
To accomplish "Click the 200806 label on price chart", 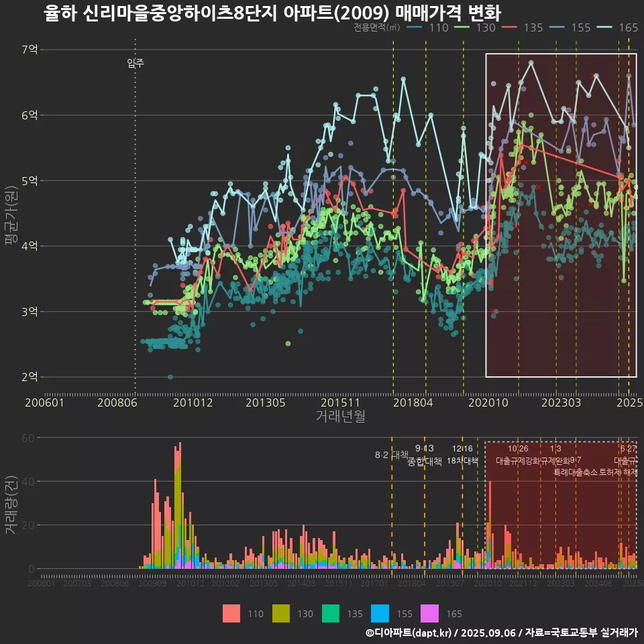I will tap(117, 402).
